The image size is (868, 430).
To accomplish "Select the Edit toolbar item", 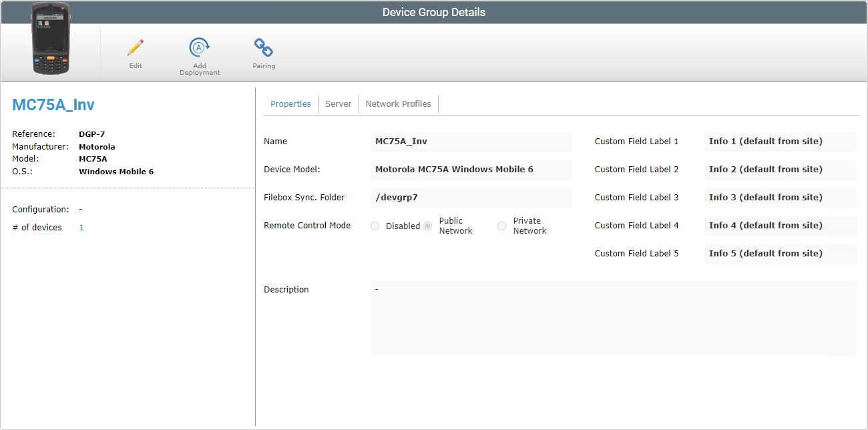I will 135,53.
